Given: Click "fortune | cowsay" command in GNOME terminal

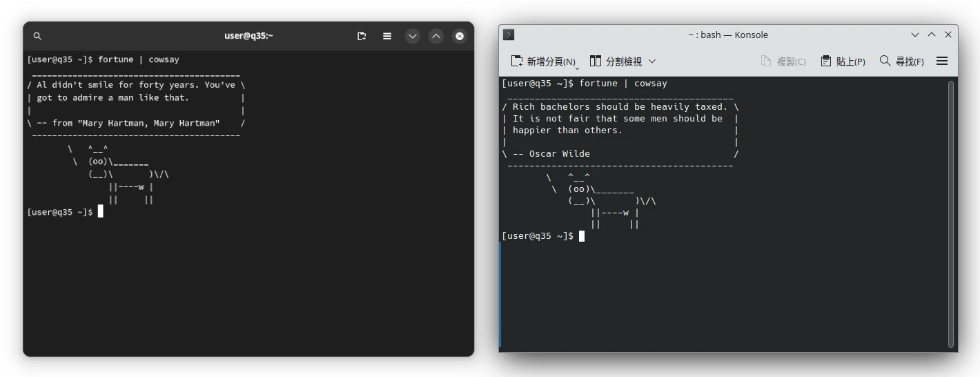Looking at the screenshot, I should (x=139, y=59).
